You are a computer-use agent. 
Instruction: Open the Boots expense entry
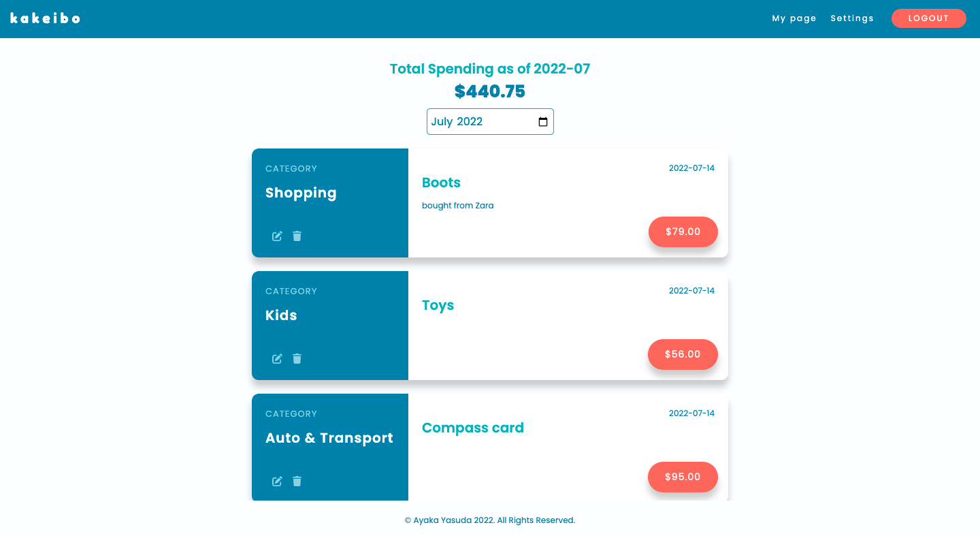[441, 183]
